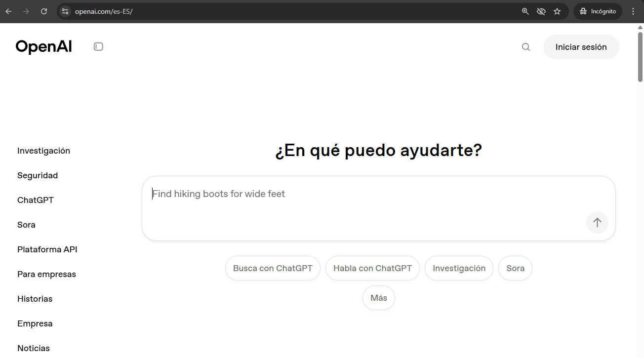Select ChatGPT in the sidebar menu
644x358 pixels.
coord(36,200)
